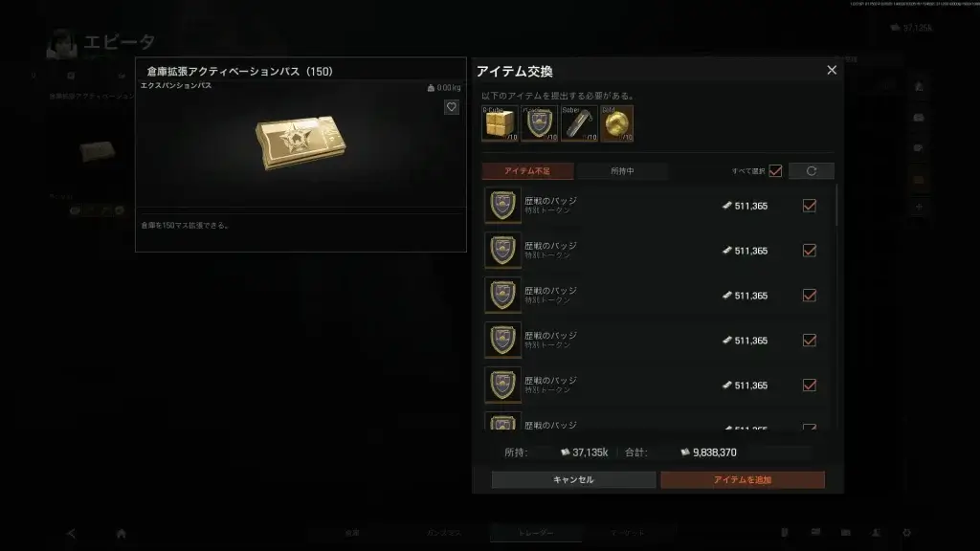Close the アイテム交換 dialog
The image size is (980, 551).
tap(832, 70)
